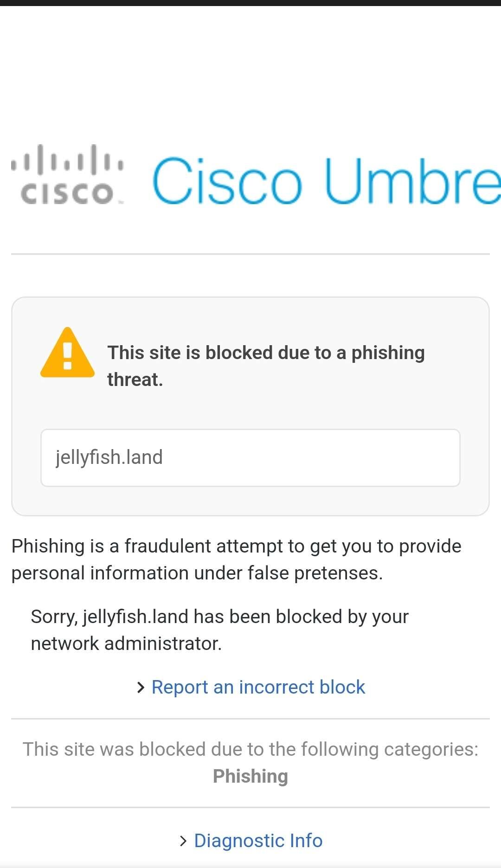Click the Phishing category label

pyautogui.click(x=250, y=776)
